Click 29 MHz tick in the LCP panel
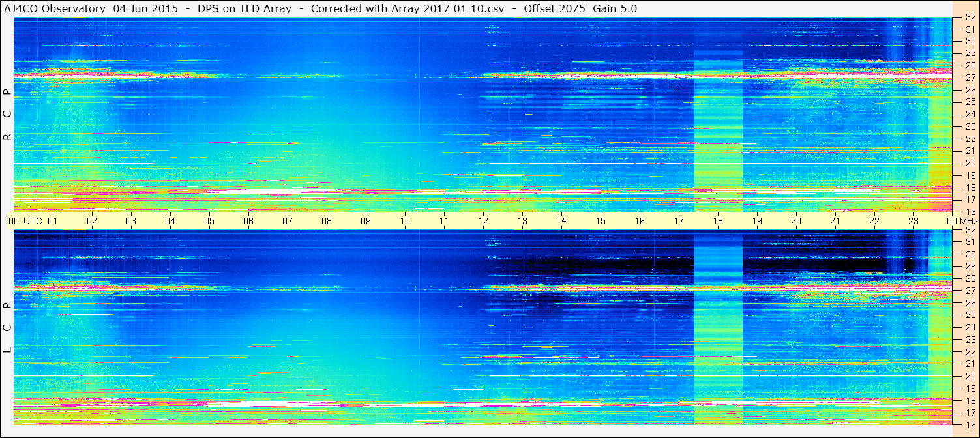This screenshot has height=438, width=980. coord(970,267)
